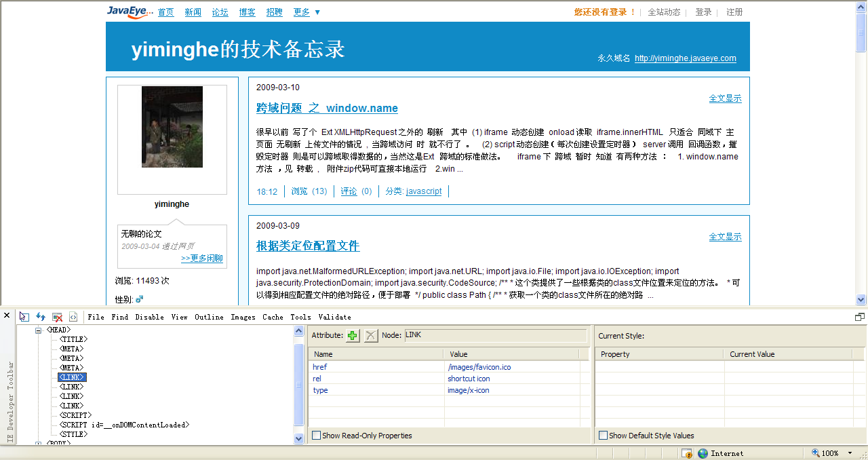Viewport: 868px width, 460px height.
Task: Open the yiminghe.javaeye.com permanent URL
Action: click(686, 58)
